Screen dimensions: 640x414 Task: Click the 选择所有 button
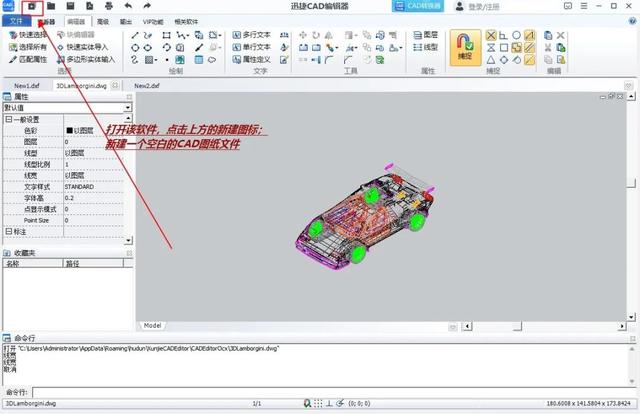point(28,48)
